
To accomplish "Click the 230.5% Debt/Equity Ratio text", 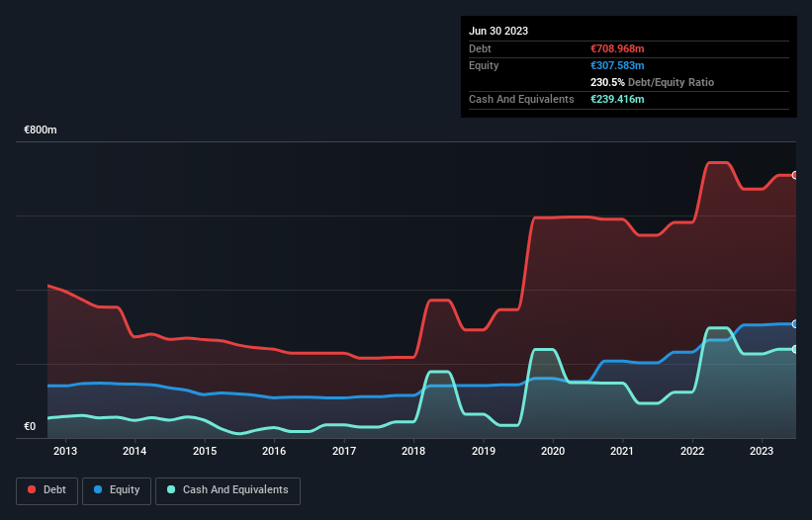I will 652,82.
